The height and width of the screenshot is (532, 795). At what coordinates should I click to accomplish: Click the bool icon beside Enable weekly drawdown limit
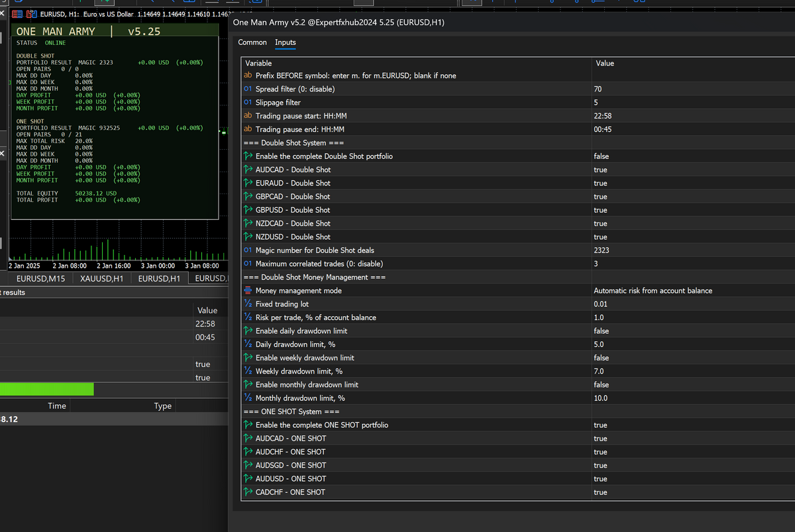tap(248, 358)
